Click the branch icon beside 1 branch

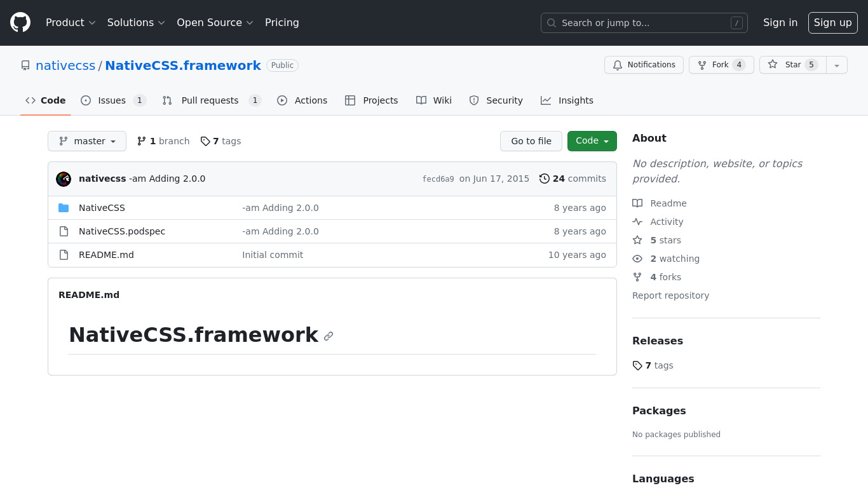pos(142,141)
